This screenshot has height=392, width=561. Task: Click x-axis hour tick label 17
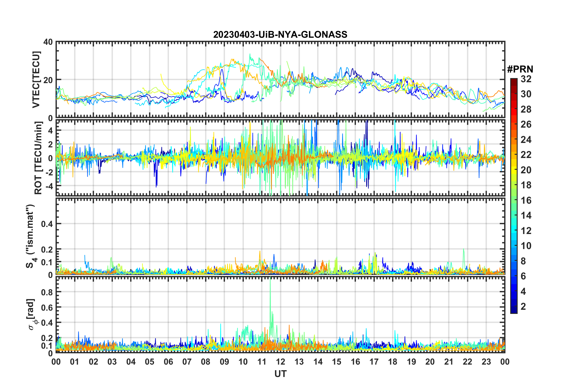pos(374,362)
